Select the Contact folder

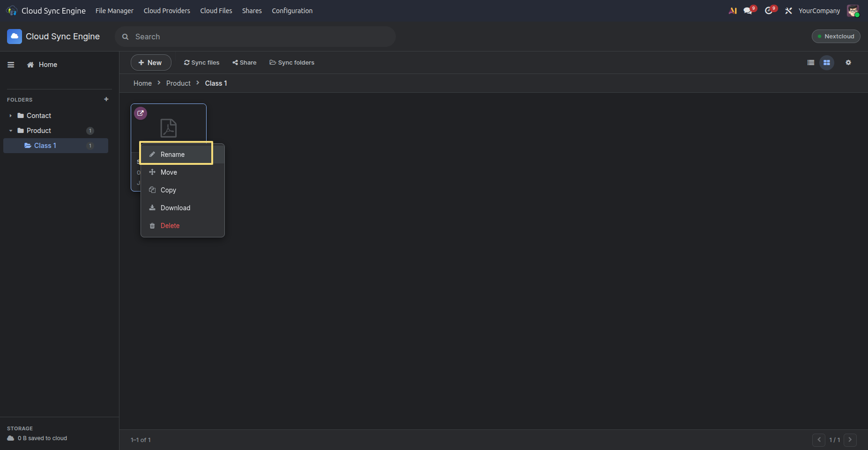coord(39,116)
